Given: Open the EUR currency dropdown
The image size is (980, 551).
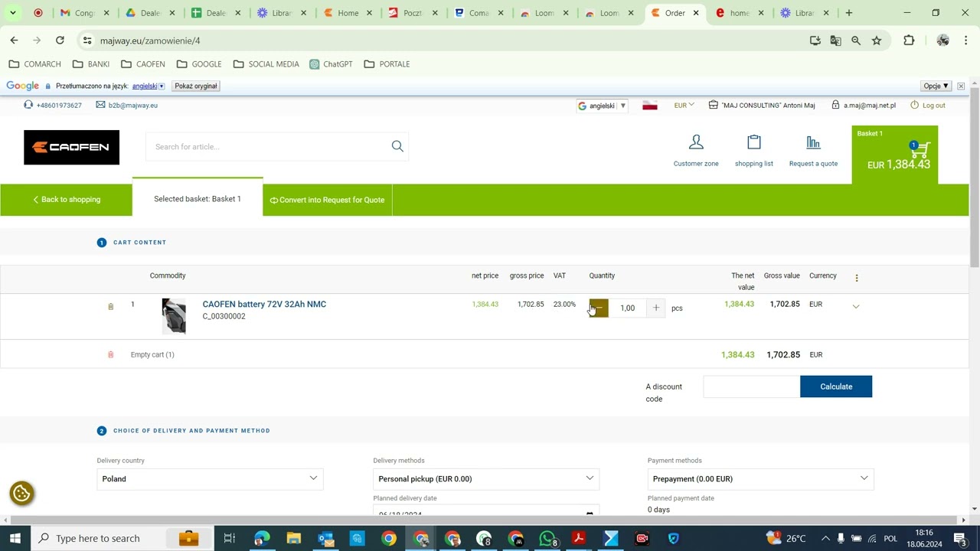Looking at the screenshot, I should point(684,106).
